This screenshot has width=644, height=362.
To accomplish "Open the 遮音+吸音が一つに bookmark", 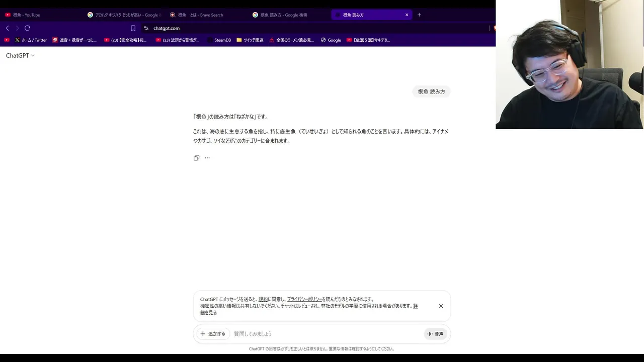I will click(x=74, y=40).
